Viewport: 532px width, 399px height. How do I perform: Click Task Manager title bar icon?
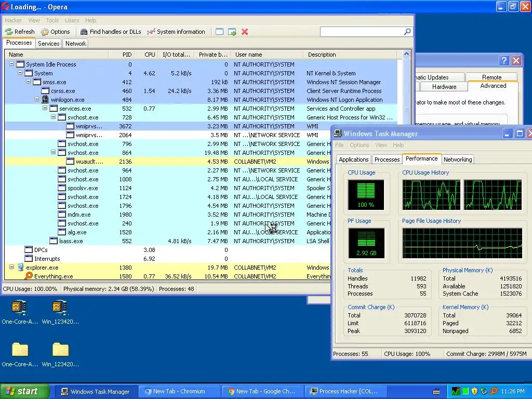[x=338, y=134]
